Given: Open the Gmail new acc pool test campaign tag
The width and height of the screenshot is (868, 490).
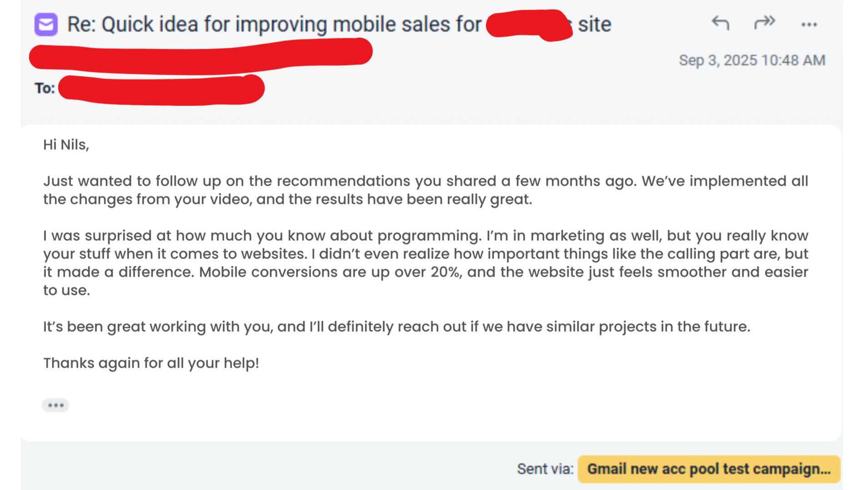Looking at the screenshot, I should click(708, 469).
